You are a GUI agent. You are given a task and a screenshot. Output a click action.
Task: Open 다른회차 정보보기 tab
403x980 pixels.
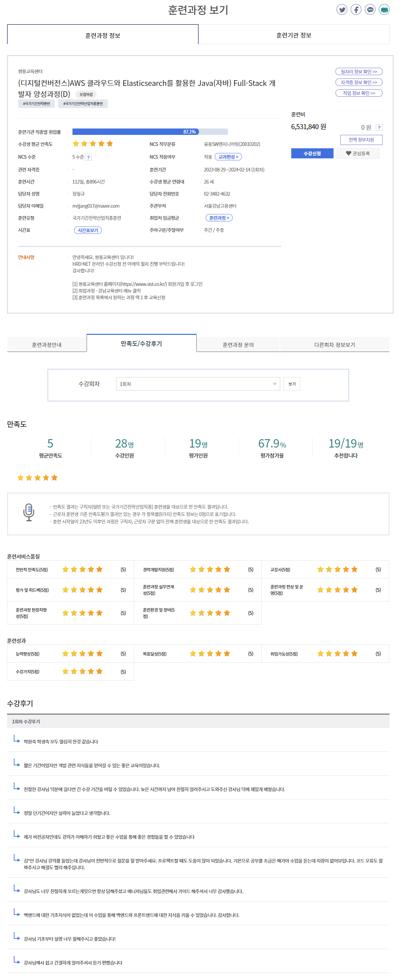click(x=334, y=344)
